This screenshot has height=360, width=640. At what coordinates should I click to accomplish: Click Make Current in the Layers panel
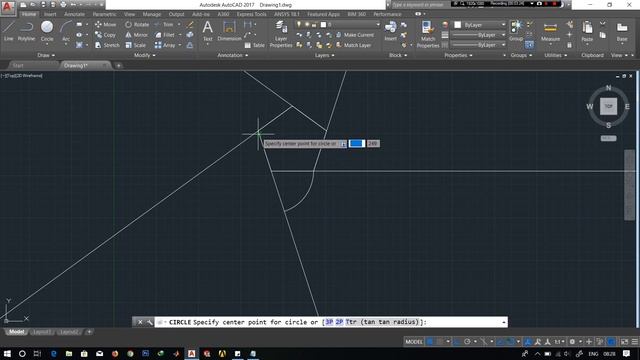coord(355,35)
